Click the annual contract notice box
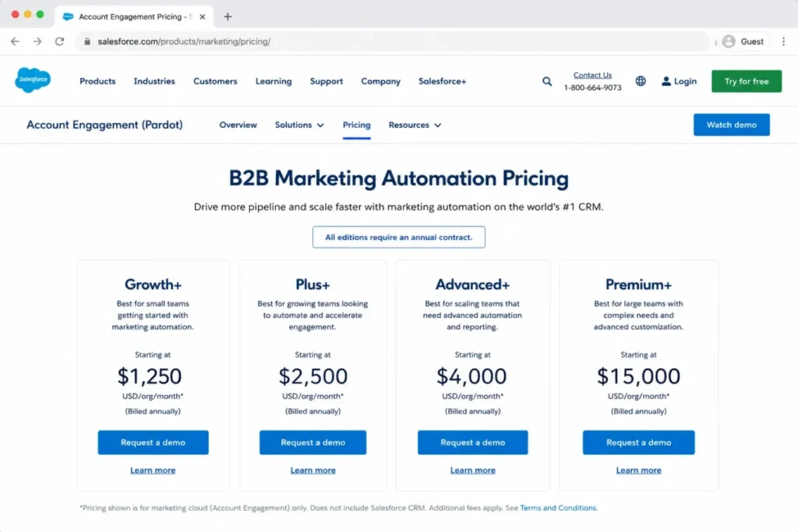798x532 pixels. click(398, 237)
